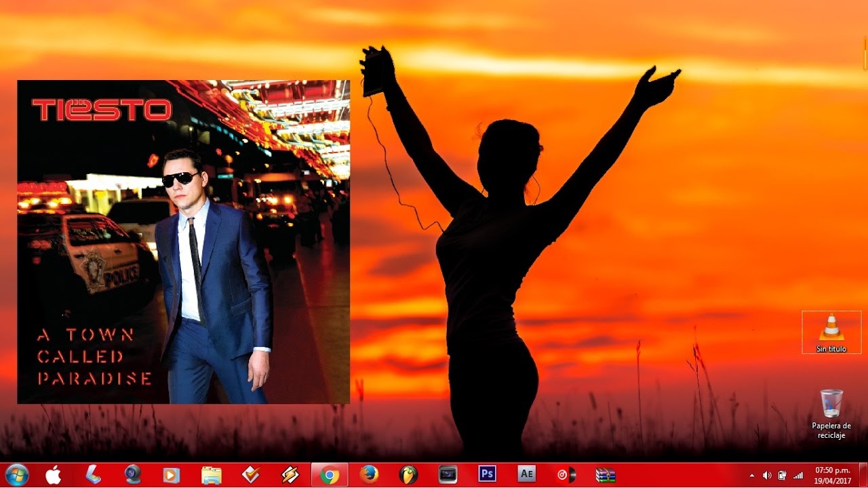
Task: Open the orange checkmark taskbar application
Action: pyautogui.click(x=251, y=475)
